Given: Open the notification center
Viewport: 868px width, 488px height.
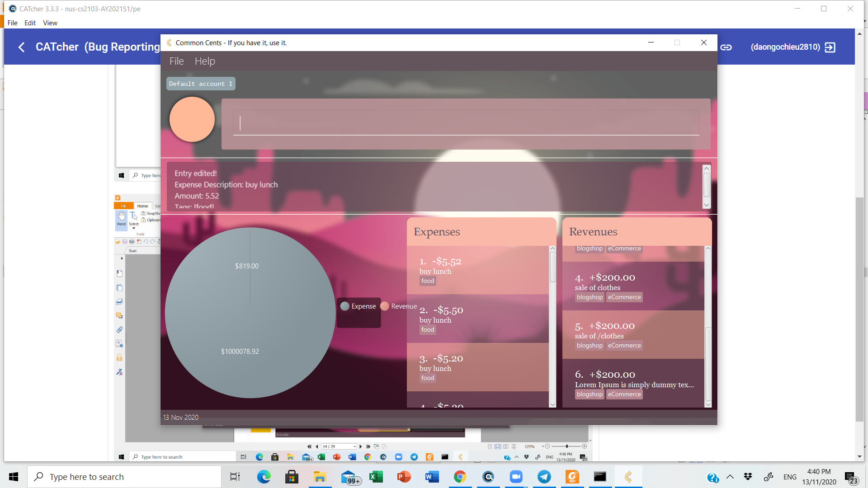Looking at the screenshot, I should [x=851, y=478].
